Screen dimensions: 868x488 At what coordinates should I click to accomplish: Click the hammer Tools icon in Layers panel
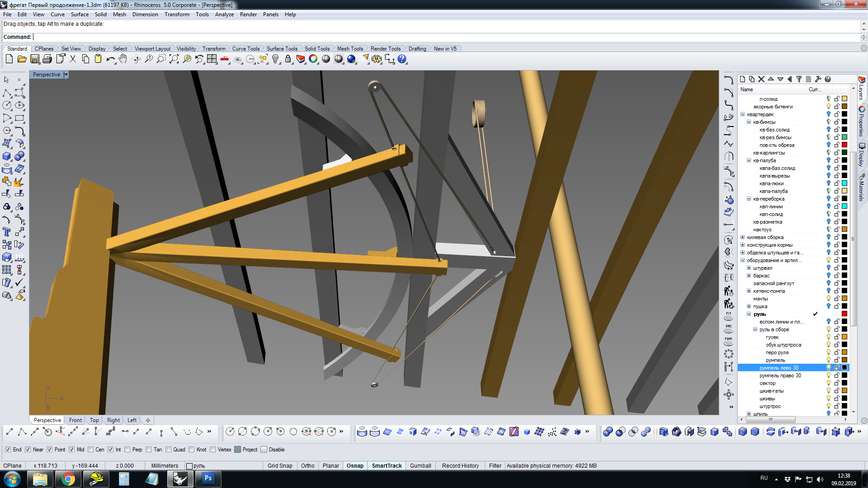[x=818, y=79]
